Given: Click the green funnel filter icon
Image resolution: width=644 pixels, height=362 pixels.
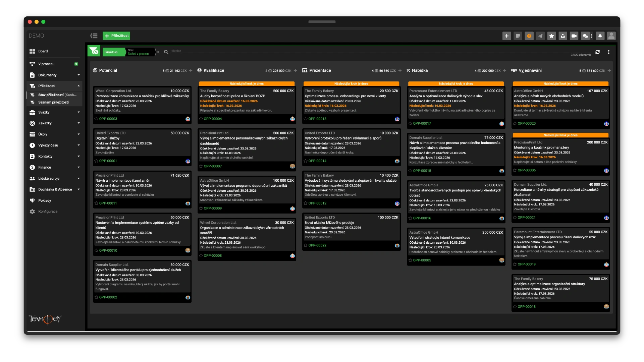Looking at the screenshot, I should pyautogui.click(x=94, y=52).
